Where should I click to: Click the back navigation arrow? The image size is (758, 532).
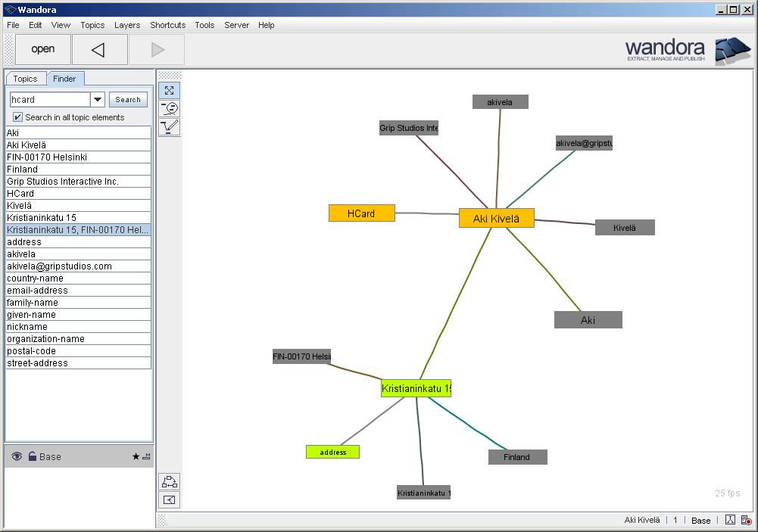pyautogui.click(x=99, y=49)
